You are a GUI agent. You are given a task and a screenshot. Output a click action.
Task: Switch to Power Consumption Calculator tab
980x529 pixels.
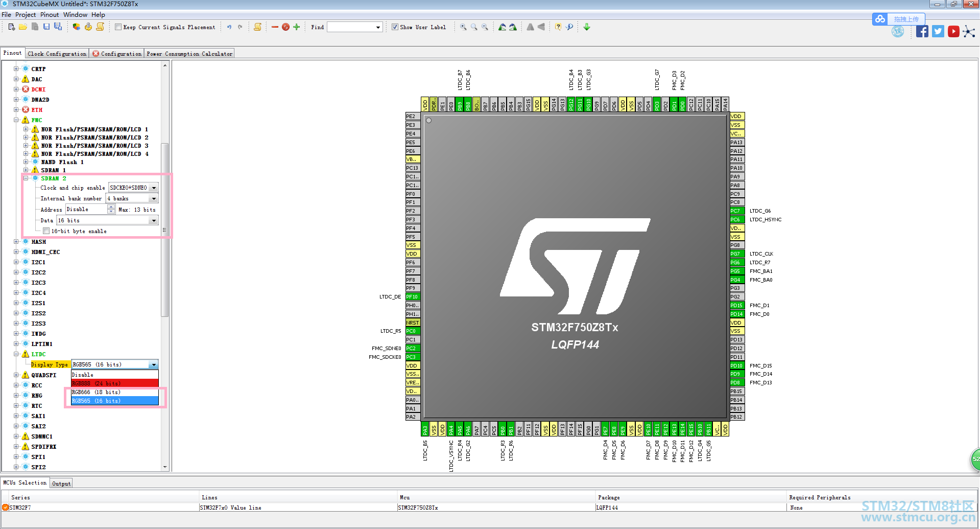pyautogui.click(x=189, y=54)
